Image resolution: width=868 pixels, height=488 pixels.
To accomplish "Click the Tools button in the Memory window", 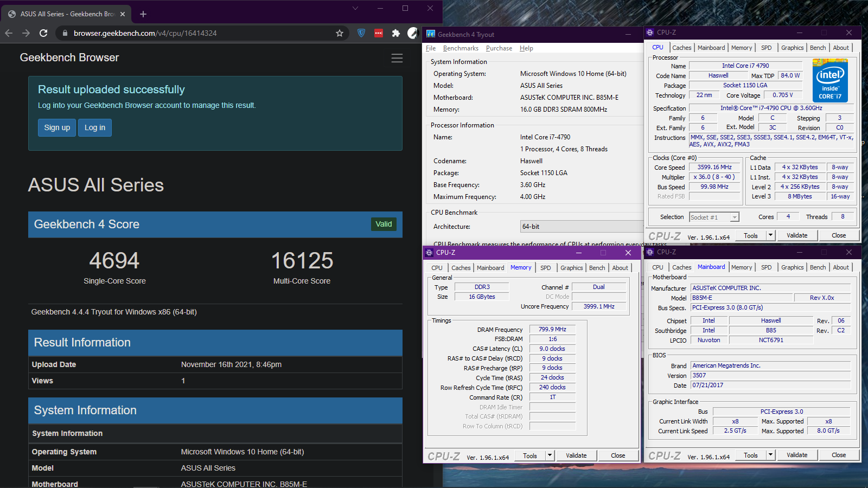I will tap(530, 455).
